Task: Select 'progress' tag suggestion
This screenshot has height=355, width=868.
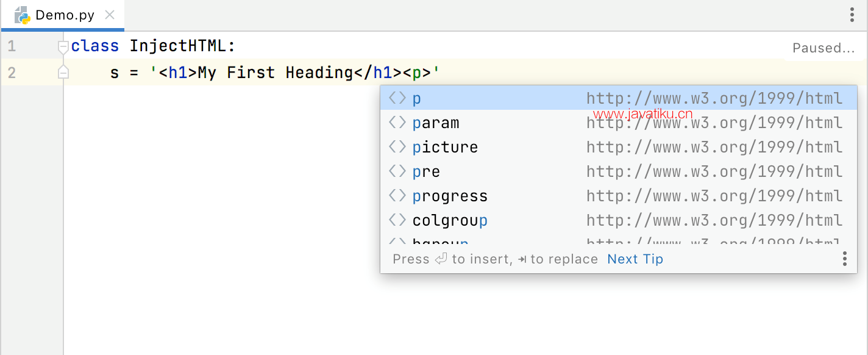Action: (x=618, y=196)
